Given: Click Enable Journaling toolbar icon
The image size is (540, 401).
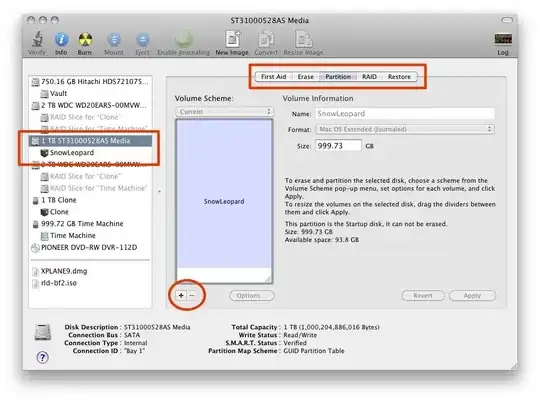Looking at the screenshot, I should (x=184, y=39).
